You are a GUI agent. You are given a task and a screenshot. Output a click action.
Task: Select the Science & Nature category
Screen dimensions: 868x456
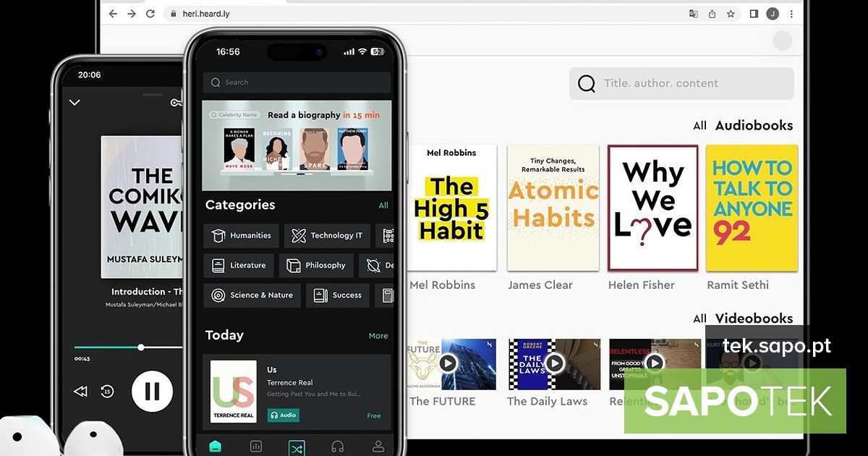click(x=252, y=295)
